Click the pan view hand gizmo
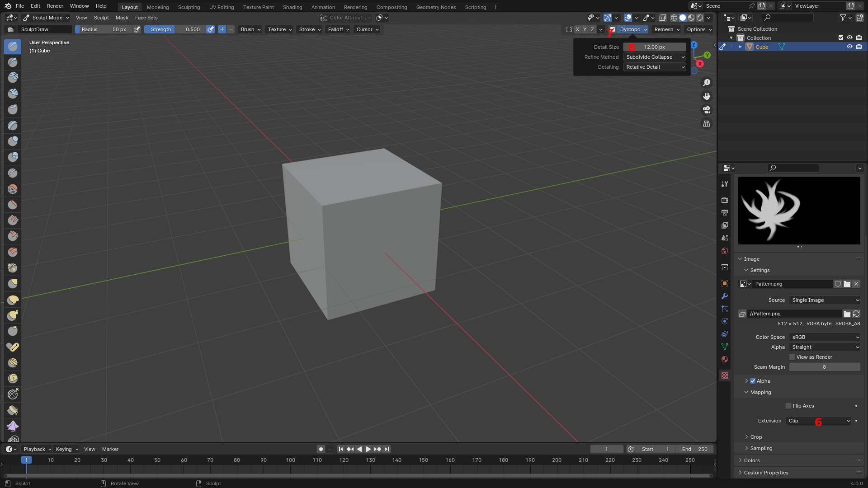868x488 pixels. click(x=707, y=96)
